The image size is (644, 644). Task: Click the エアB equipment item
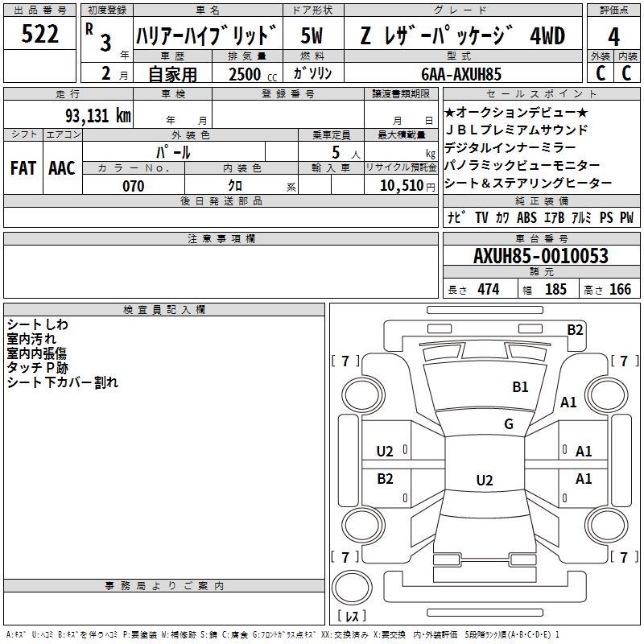pyautogui.click(x=555, y=217)
